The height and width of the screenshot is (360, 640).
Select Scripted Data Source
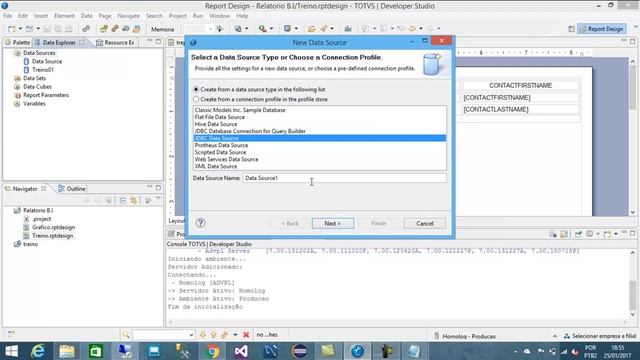click(320, 152)
